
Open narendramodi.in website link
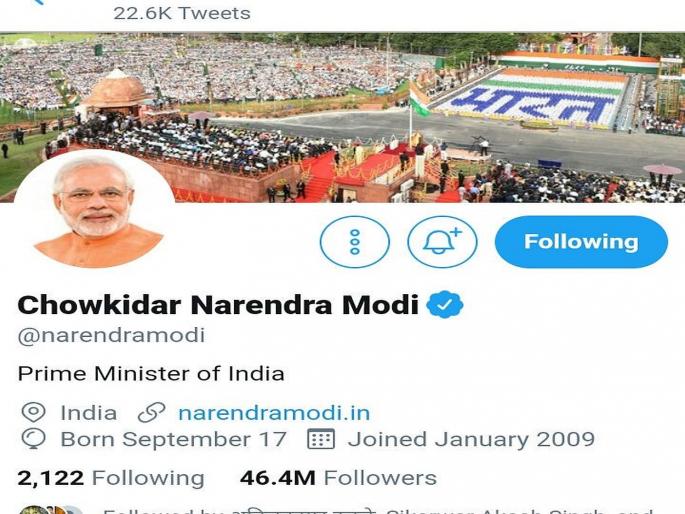click(274, 413)
